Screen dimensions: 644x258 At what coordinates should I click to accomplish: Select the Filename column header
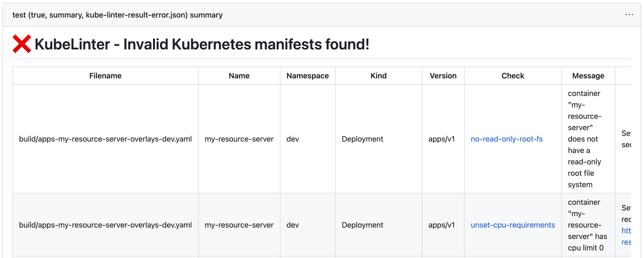106,75
